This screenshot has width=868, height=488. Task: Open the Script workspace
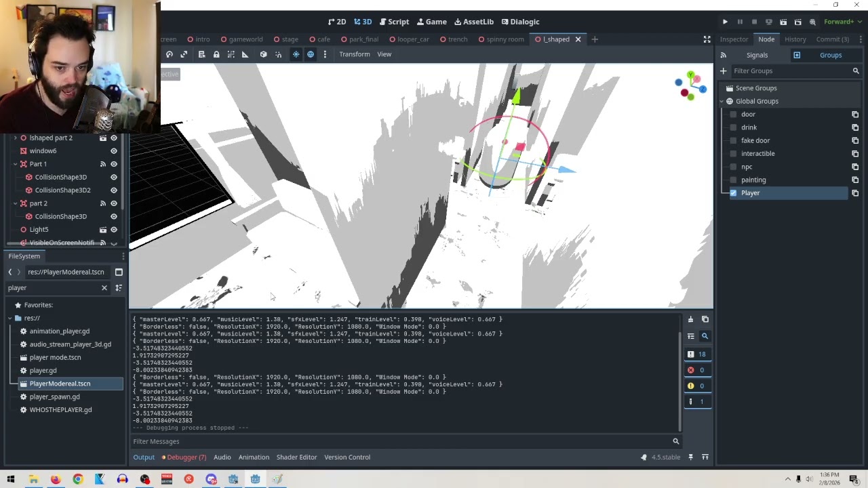[394, 22]
